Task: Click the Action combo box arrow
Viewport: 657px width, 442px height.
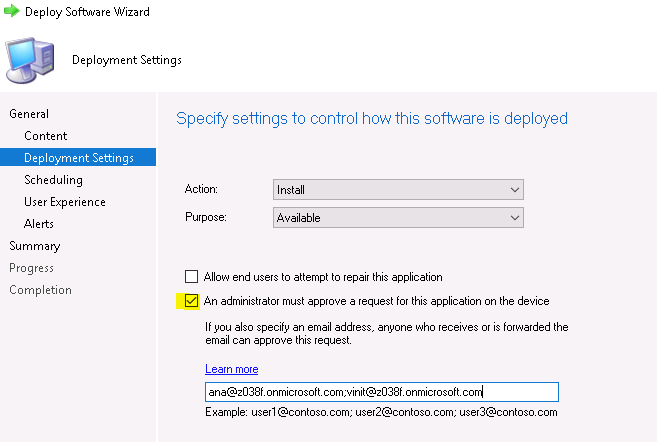Action: coord(514,190)
